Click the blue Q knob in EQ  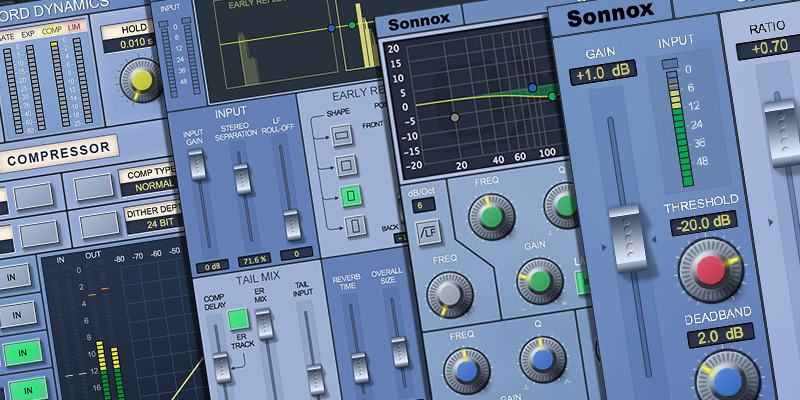pyautogui.click(x=542, y=359)
